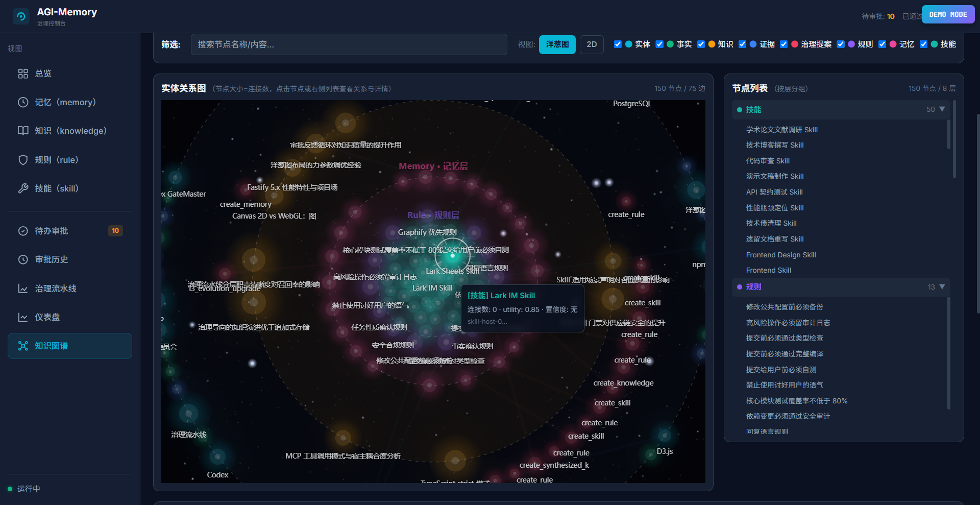Select 遗留文档重写 Skill in list

tap(775, 239)
